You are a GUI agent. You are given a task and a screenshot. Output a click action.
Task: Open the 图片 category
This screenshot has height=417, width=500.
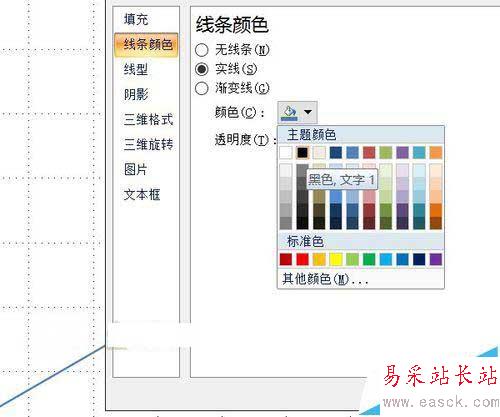click(x=135, y=169)
